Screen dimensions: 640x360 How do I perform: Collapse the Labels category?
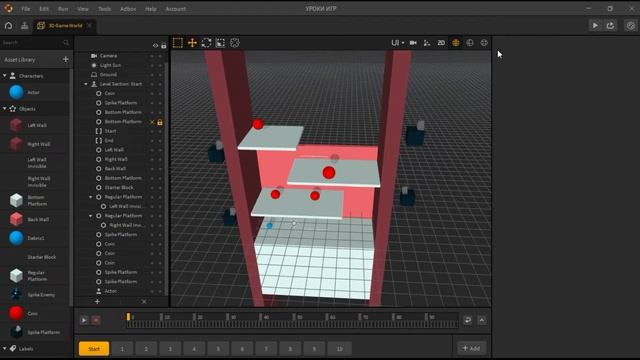(x=4, y=349)
